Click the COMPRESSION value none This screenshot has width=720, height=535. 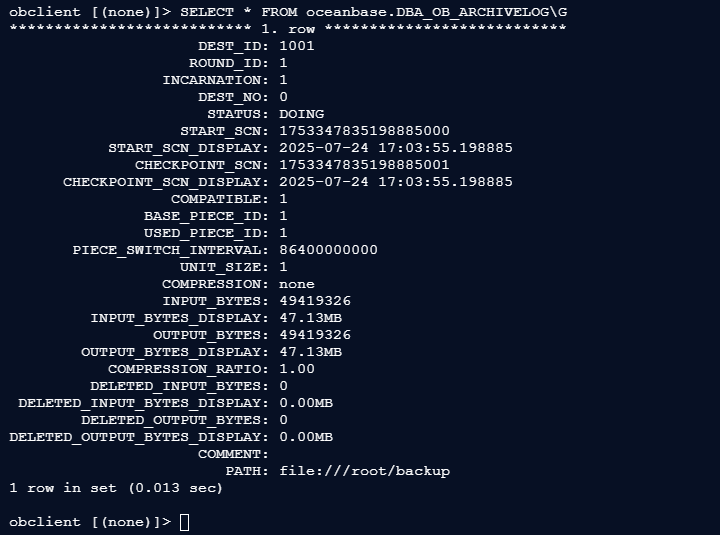297,284
